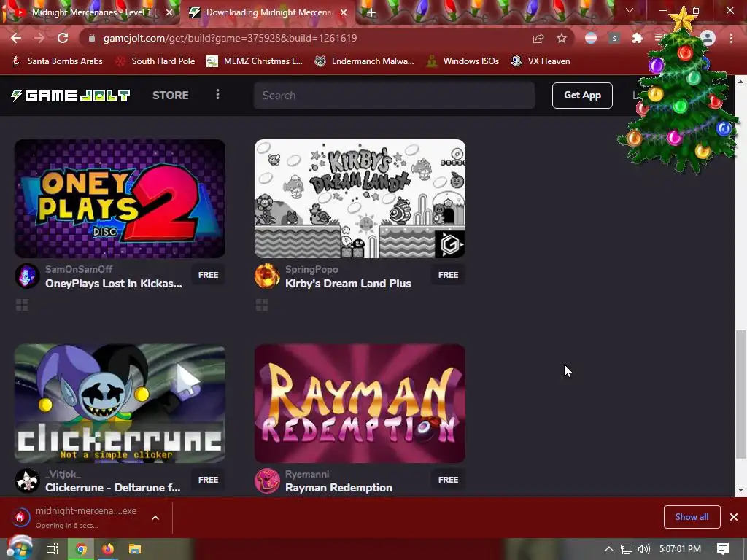
Task: Click the gray 's' extension icon
Action: [614, 38]
